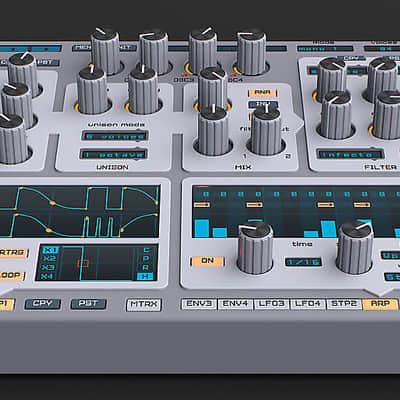Click the PST button beside MTRX
The width and height of the screenshot is (400, 400).
[88, 304]
